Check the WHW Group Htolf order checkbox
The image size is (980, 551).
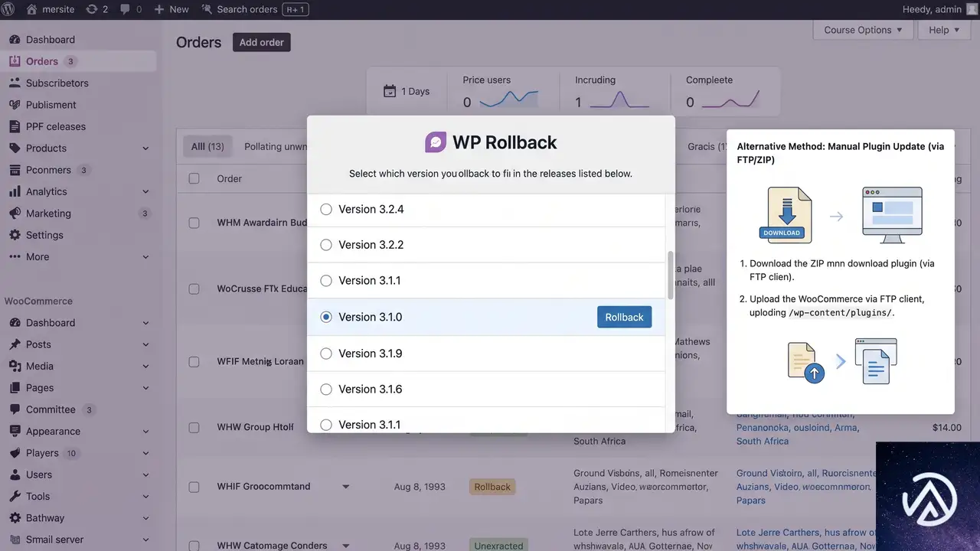click(194, 427)
